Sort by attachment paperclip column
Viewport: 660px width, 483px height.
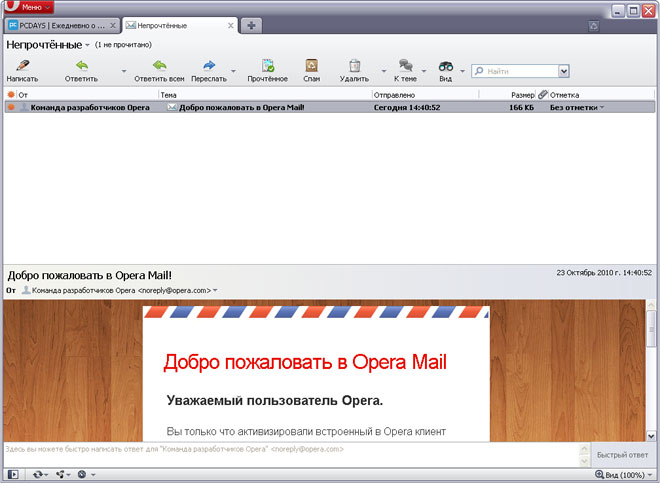(543, 95)
